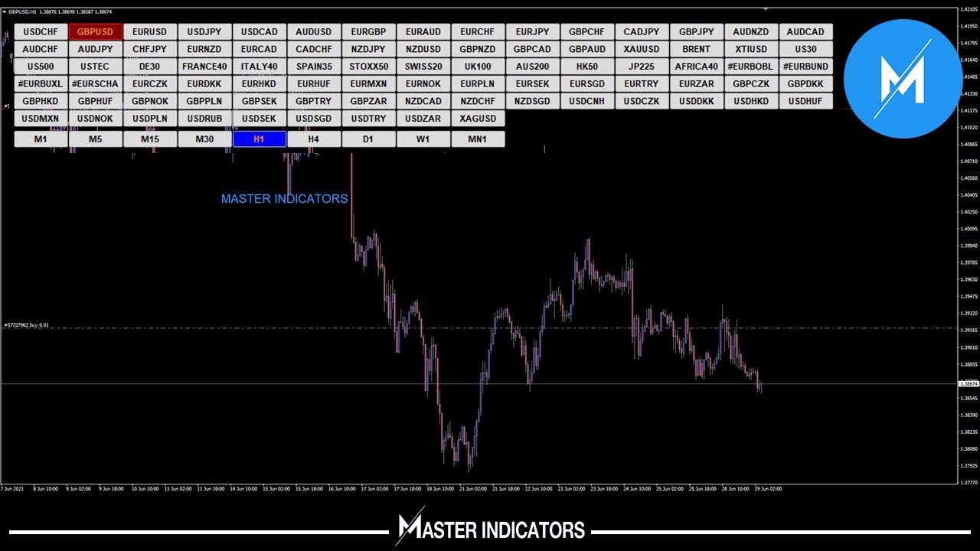980x551 pixels.
Task: Click the highlighted GBPUSD symbol button
Action: point(95,32)
